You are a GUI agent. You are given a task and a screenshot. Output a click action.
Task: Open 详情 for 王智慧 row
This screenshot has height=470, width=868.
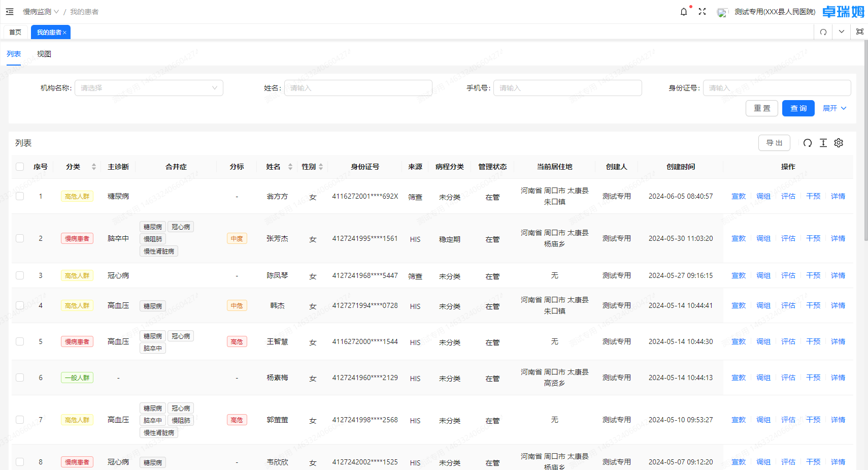(x=838, y=341)
